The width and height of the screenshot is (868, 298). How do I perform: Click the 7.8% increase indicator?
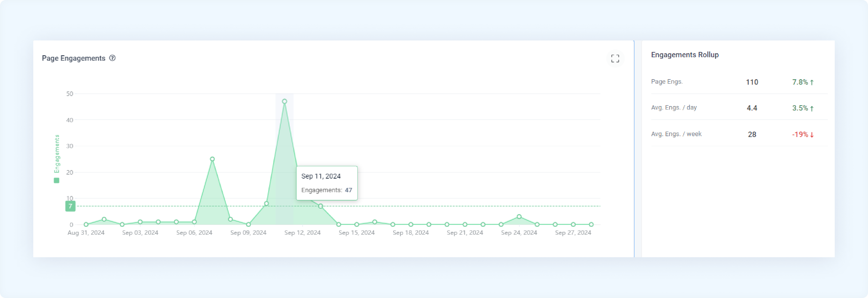click(803, 82)
